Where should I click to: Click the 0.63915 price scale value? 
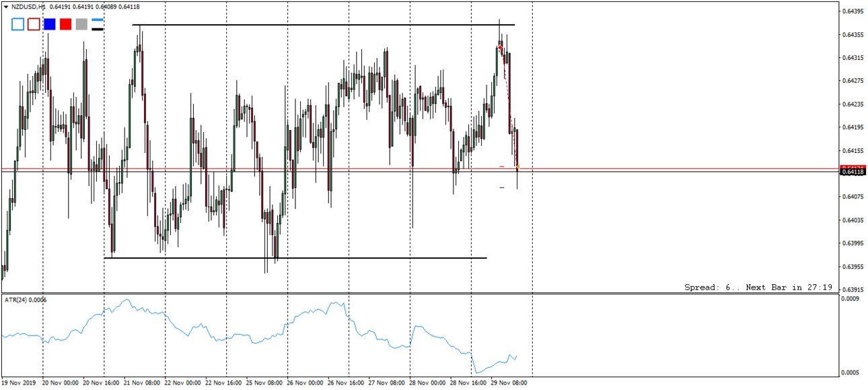click(x=852, y=290)
